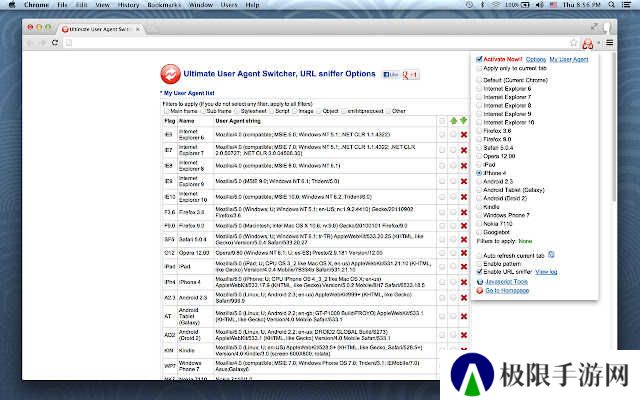Check Apply only to current tab
Viewport: 640px width, 400px height.
(x=479, y=69)
